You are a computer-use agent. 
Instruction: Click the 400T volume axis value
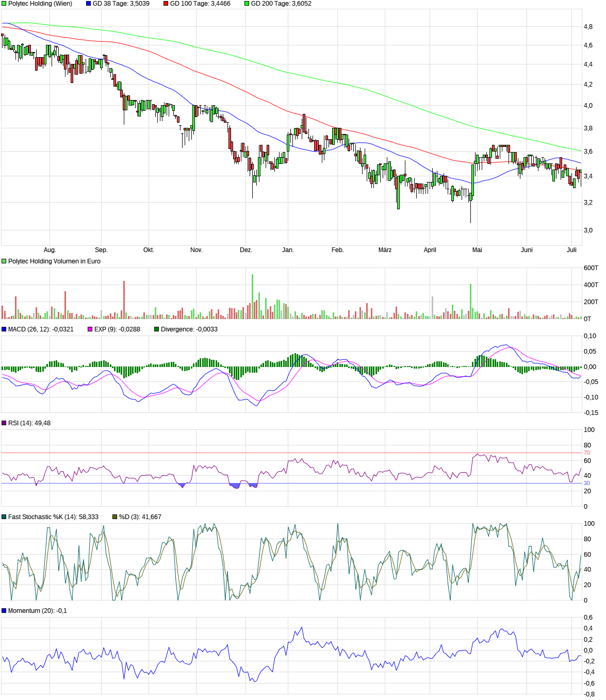click(x=591, y=285)
